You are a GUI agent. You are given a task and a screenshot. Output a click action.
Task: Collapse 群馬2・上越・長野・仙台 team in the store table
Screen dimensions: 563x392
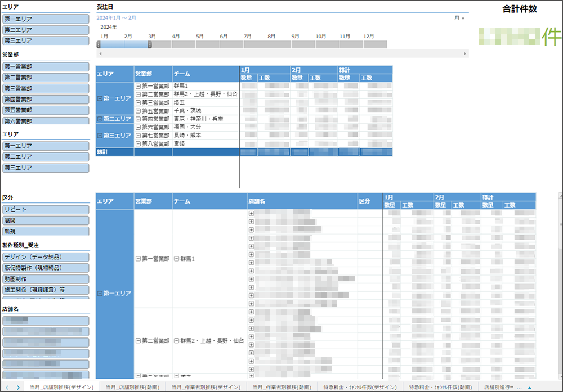(x=176, y=340)
